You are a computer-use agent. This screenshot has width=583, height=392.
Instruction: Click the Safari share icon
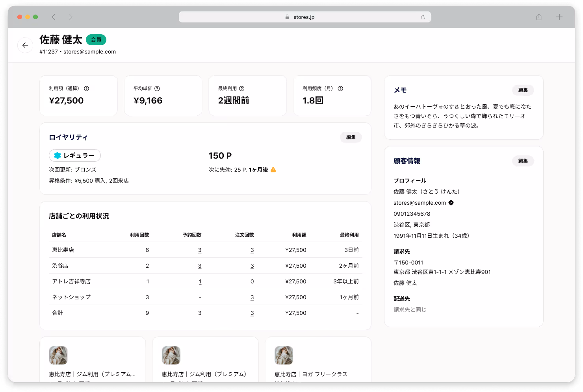click(538, 17)
